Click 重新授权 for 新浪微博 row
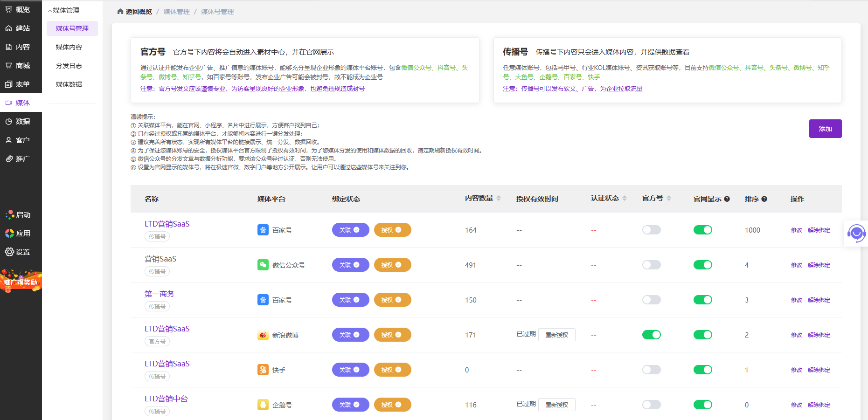868x420 pixels. [x=556, y=335]
